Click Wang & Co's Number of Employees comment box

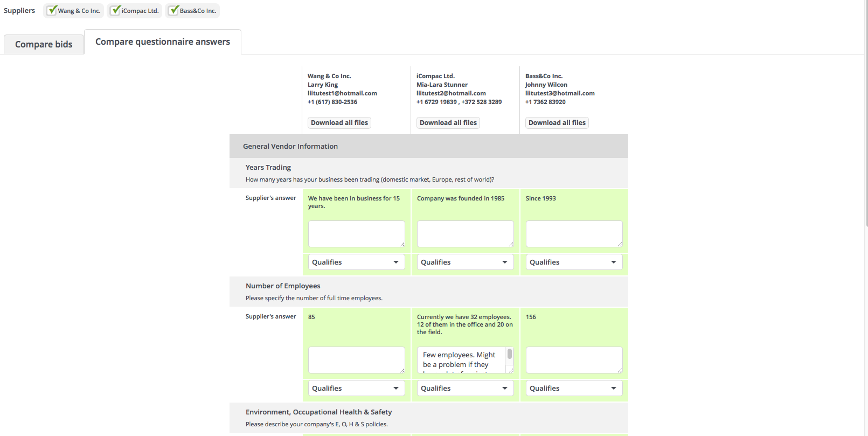point(356,359)
